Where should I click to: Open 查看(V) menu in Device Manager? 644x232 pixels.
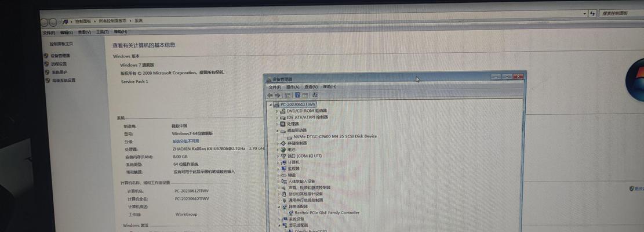point(311,87)
